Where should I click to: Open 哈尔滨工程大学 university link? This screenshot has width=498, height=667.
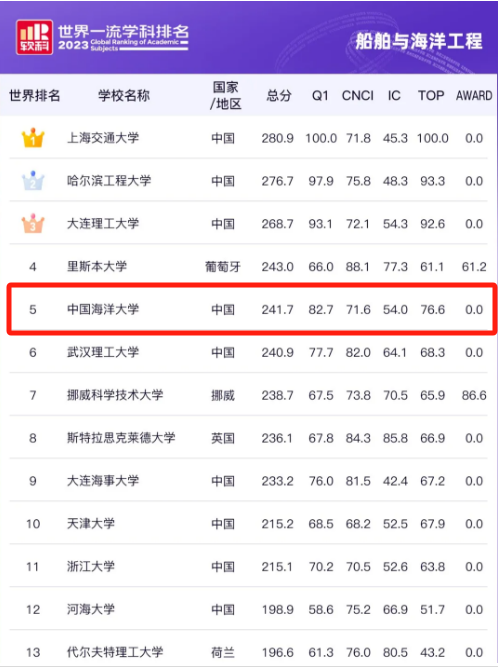[109, 181]
